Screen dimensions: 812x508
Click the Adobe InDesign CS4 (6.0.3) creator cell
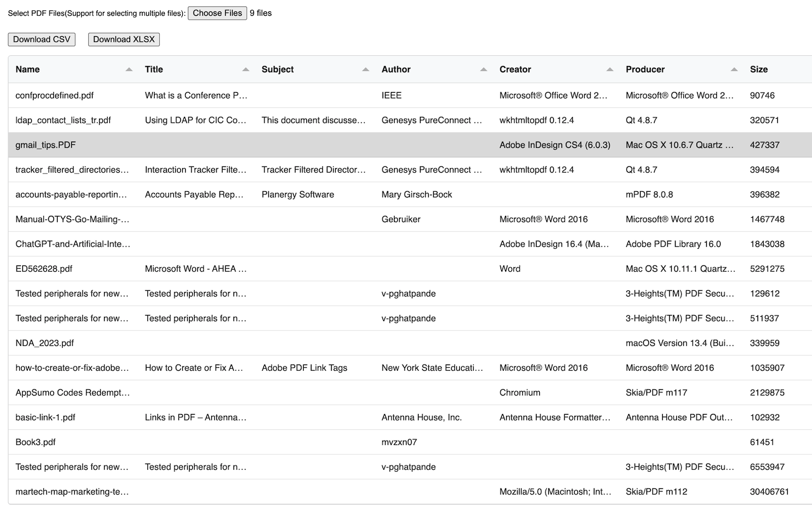[555, 145]
